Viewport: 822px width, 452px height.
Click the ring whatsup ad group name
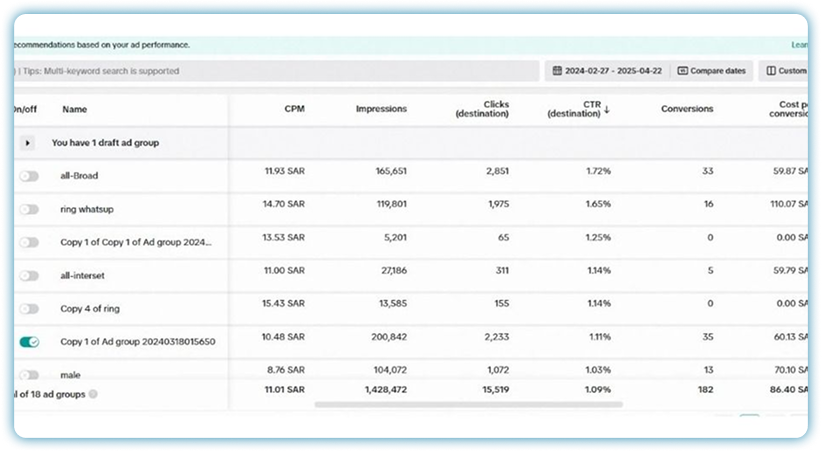[90, 209]
